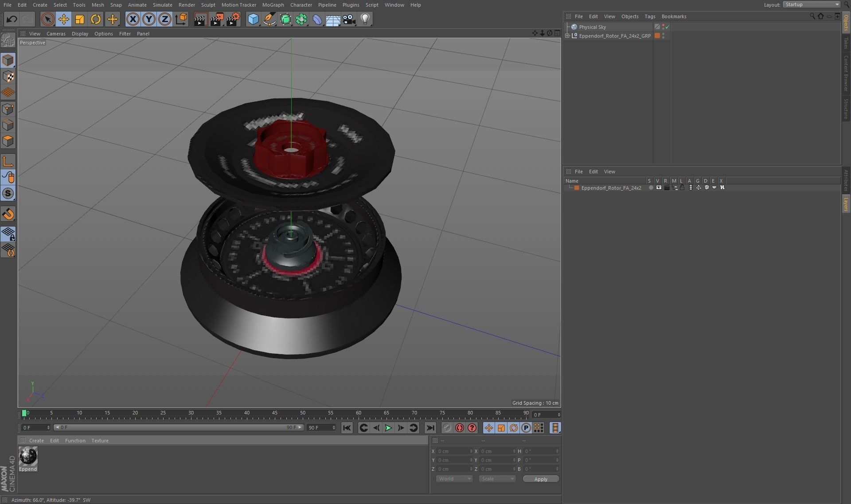This screenshot has height=504, width=851.
Task: Click Render to Picture Viewer icon
Action: (216, 19)
